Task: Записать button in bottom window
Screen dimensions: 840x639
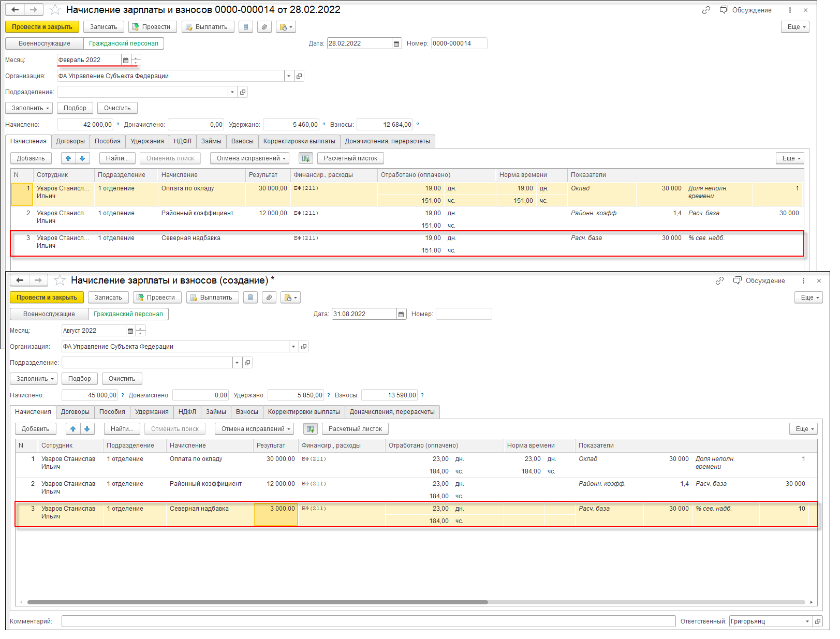Action: 108,298
